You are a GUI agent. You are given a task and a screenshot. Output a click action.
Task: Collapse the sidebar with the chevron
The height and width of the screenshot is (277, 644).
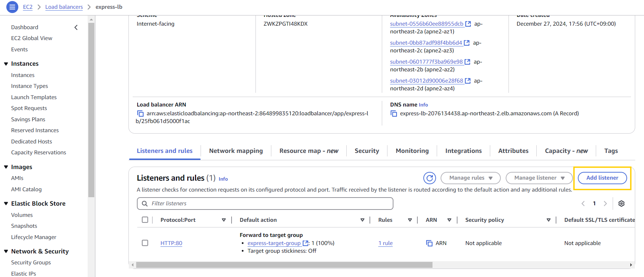(76, 27)
